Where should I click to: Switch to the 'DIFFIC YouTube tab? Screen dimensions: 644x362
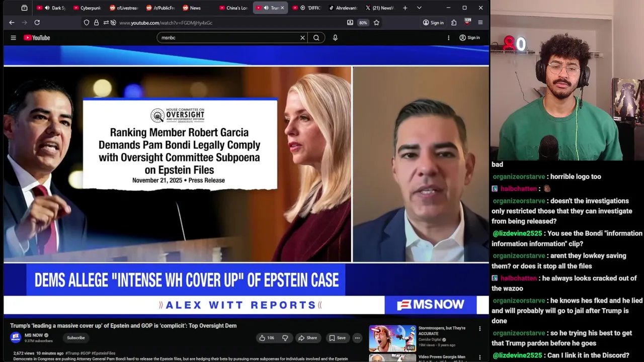(307, 8)
